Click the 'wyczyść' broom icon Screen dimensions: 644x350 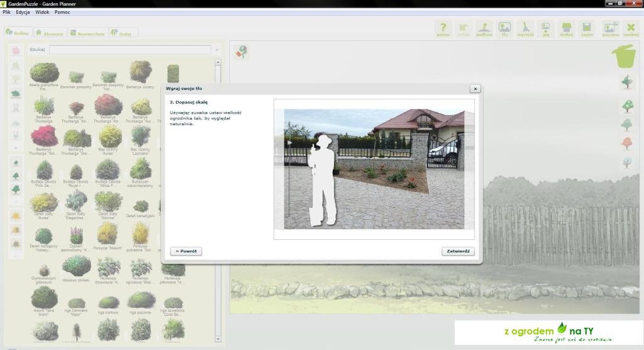525,29
